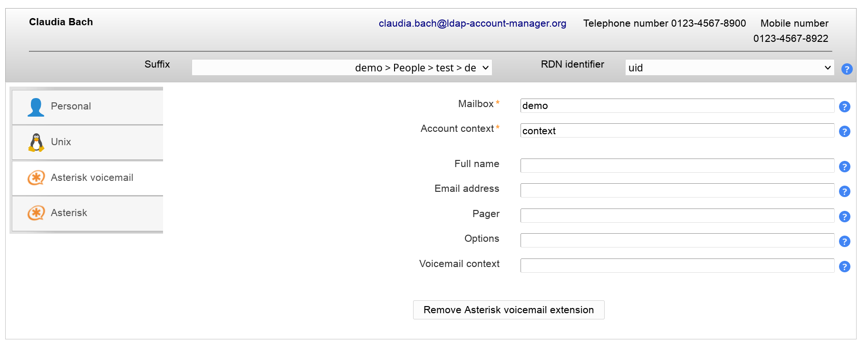Screen dimensions: 868x347
Task: Click the help icon next to Mailbox
Action: [844, 107]
